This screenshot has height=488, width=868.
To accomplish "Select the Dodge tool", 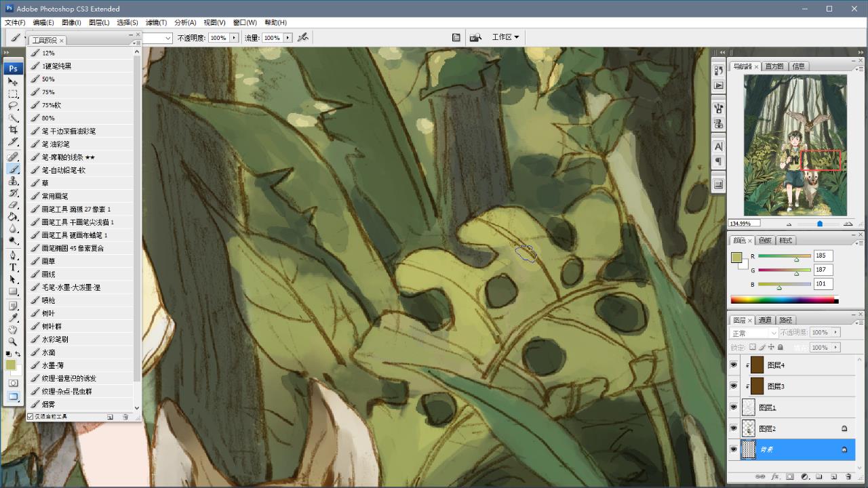I will [x=13, y=241].
